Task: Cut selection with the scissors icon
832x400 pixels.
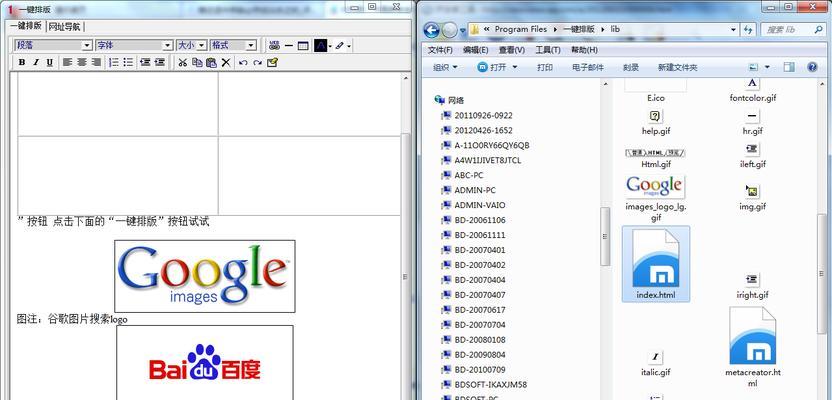Action: tap(182, 63)
